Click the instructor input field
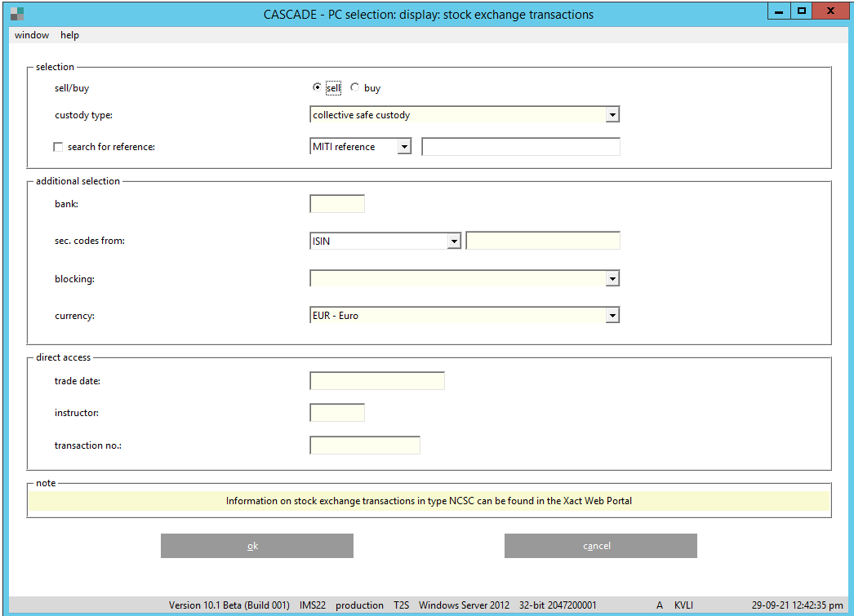 [x=337, y=413]
